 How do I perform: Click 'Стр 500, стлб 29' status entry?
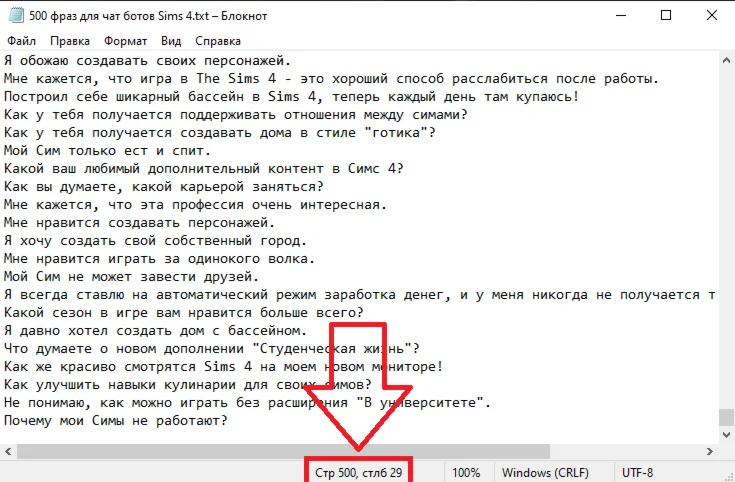[x=359, y=473]
